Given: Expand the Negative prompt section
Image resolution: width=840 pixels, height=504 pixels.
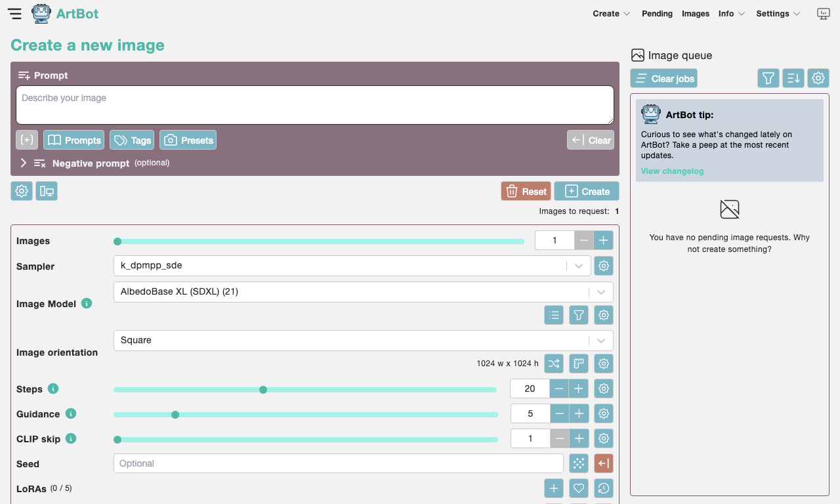Looking at the screenshot, I should click(24, 163).
